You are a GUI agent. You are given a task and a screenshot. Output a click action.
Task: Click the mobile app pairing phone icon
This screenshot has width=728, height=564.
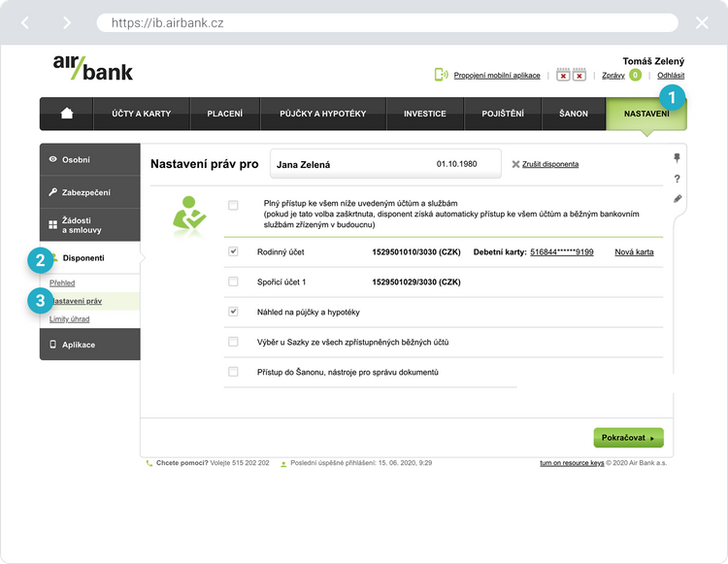pos(442,75)
